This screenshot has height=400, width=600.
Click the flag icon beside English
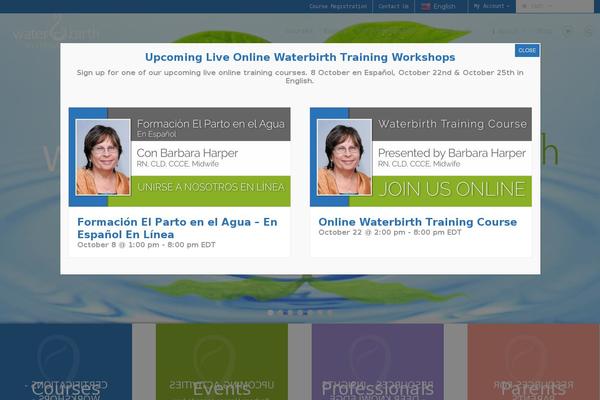coord(426,7)
